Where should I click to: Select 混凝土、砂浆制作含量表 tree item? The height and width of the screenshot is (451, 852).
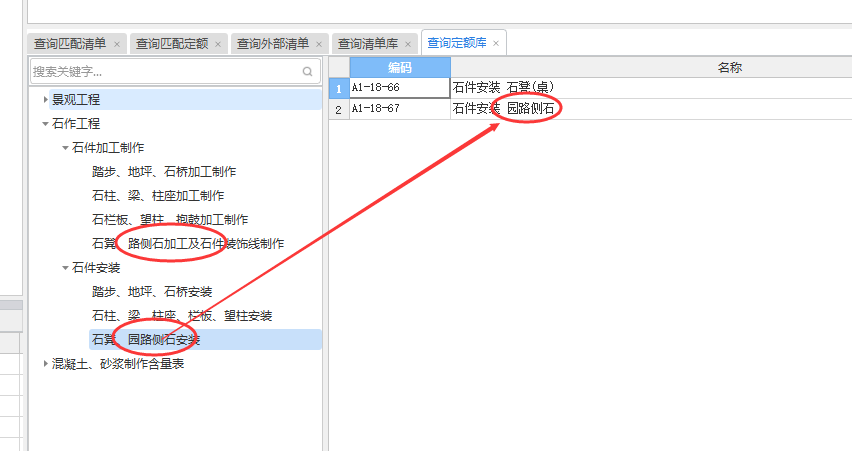click(118, 364)
